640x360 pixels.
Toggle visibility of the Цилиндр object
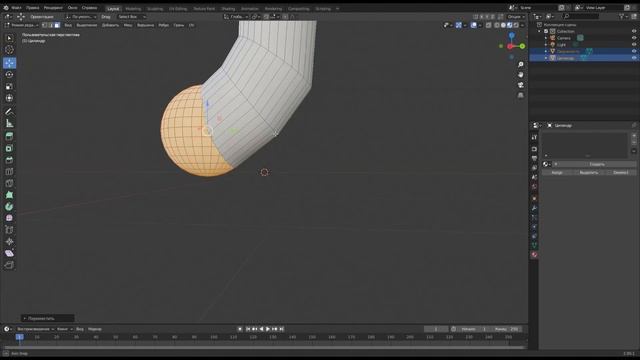(x=634, y=58)
